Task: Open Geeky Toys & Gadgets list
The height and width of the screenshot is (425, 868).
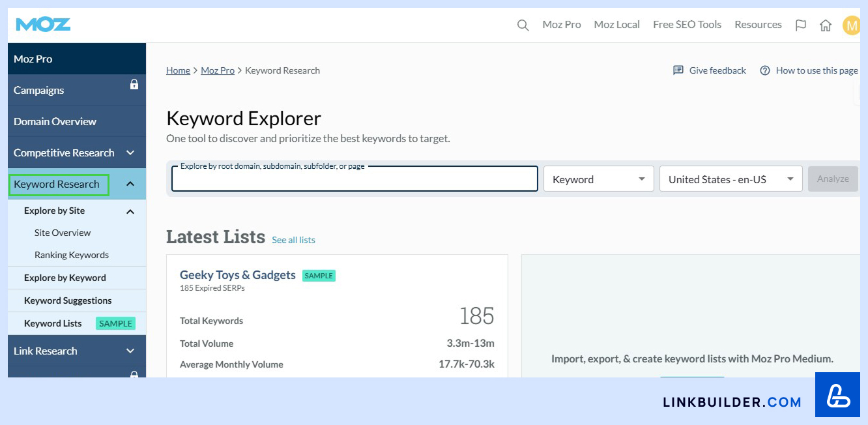Action: 238,275
